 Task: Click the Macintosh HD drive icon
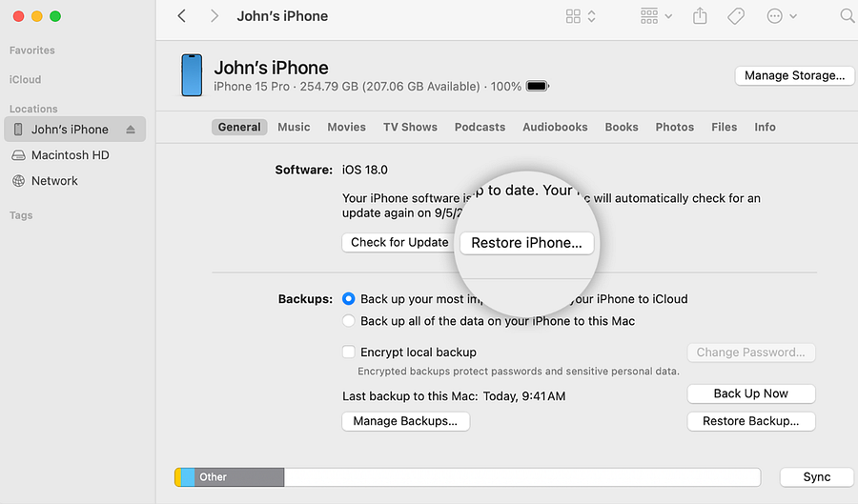(19, 155)
